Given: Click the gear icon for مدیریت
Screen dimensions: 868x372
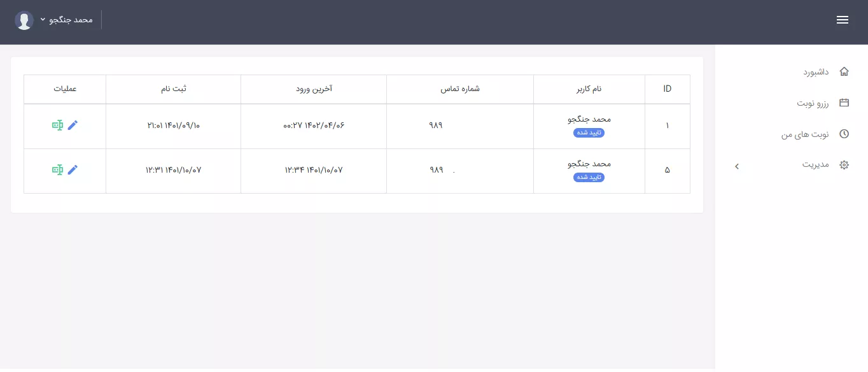Looking at the screenshot, I should 844,165.
